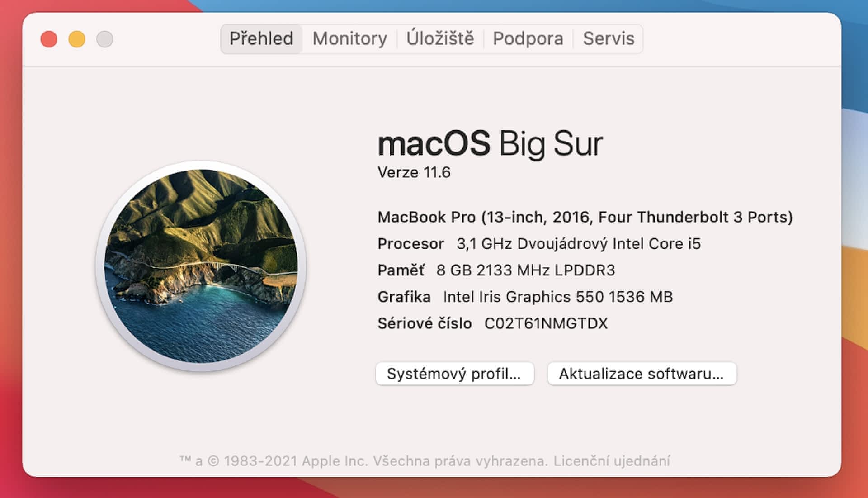Minimize the window with the yellow button
The image size is (868, 498).
click(77, 39)
